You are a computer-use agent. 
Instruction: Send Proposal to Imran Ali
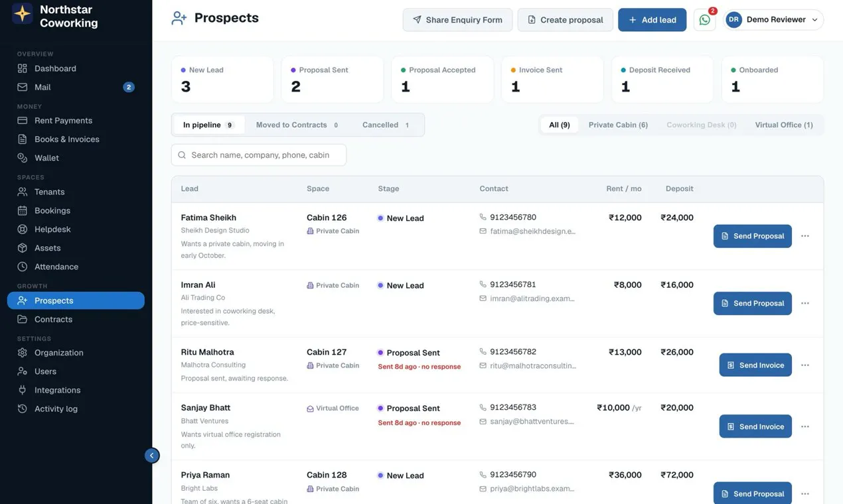(x=753, y=303)
